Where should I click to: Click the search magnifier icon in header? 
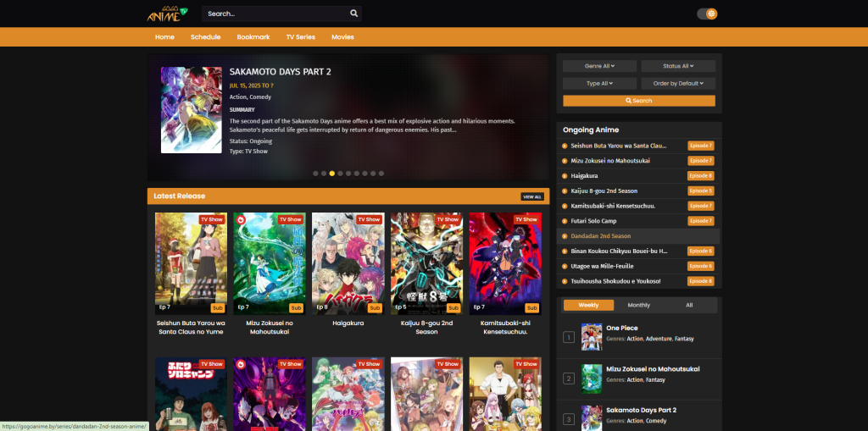353,14
